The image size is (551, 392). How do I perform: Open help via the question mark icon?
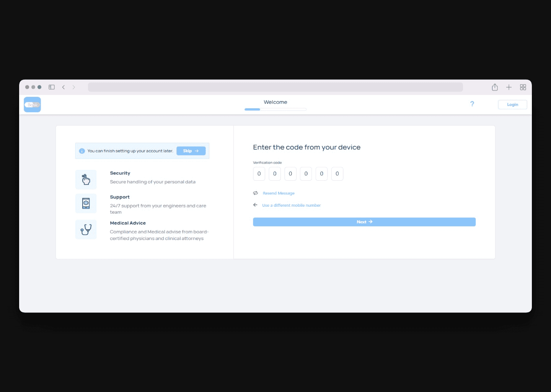(x=472, y=104)
